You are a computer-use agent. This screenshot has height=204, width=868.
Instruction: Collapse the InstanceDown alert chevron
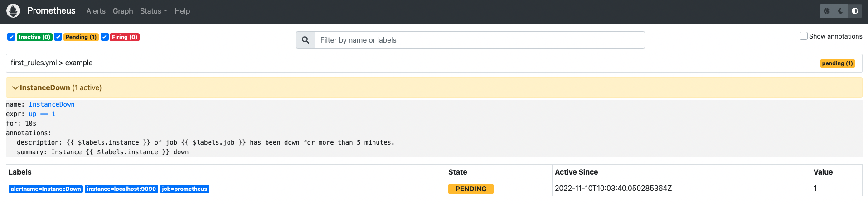tap(15, 87)
